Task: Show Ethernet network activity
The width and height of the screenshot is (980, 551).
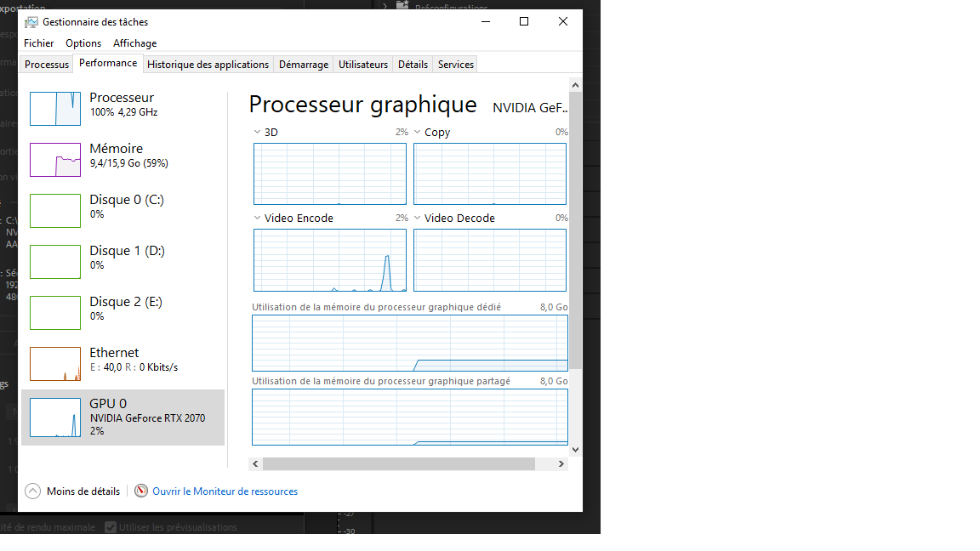Action: pos(122,359)
